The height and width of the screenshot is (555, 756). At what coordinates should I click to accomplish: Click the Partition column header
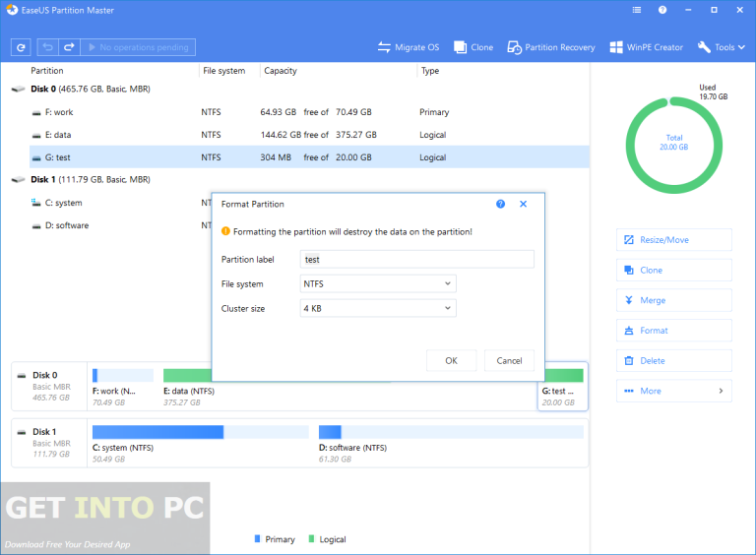click(x=47, y=70)
